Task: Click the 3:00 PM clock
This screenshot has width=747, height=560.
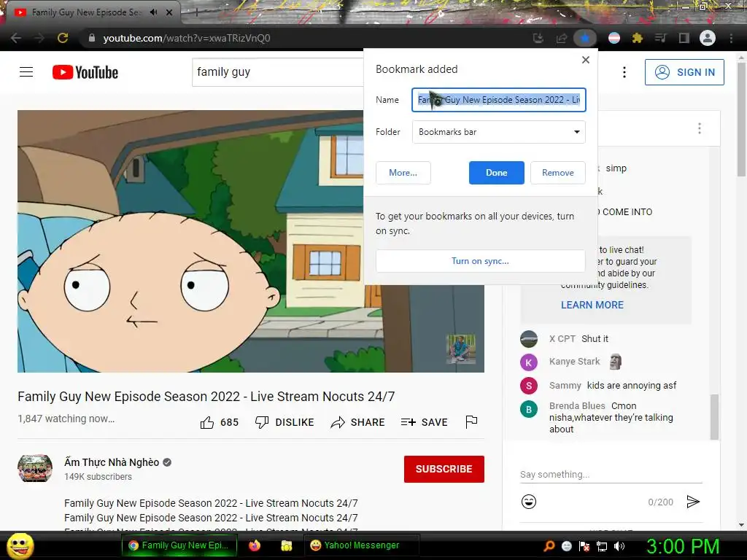Action: 683,546
